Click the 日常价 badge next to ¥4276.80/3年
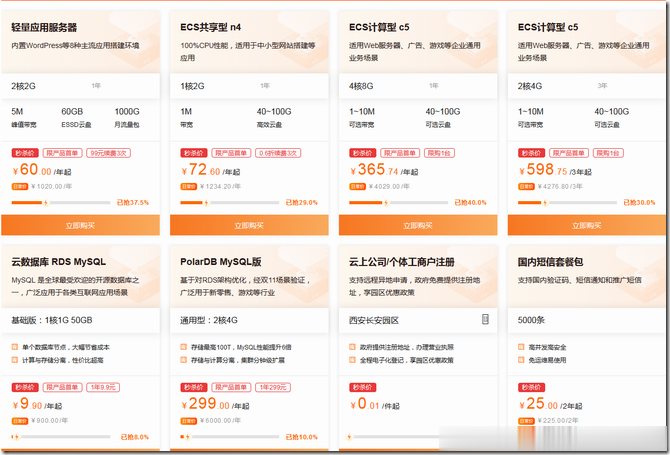The image size is (670, 455). tap(526, 186)
